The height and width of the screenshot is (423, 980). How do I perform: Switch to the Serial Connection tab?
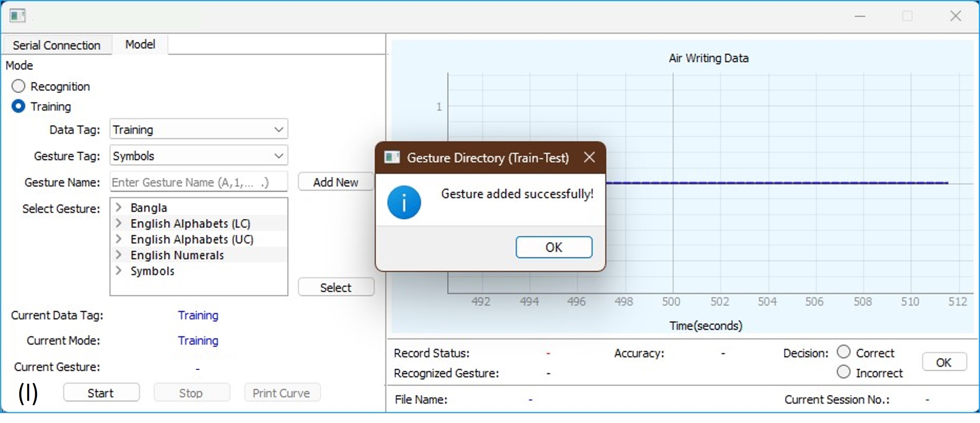57,45
